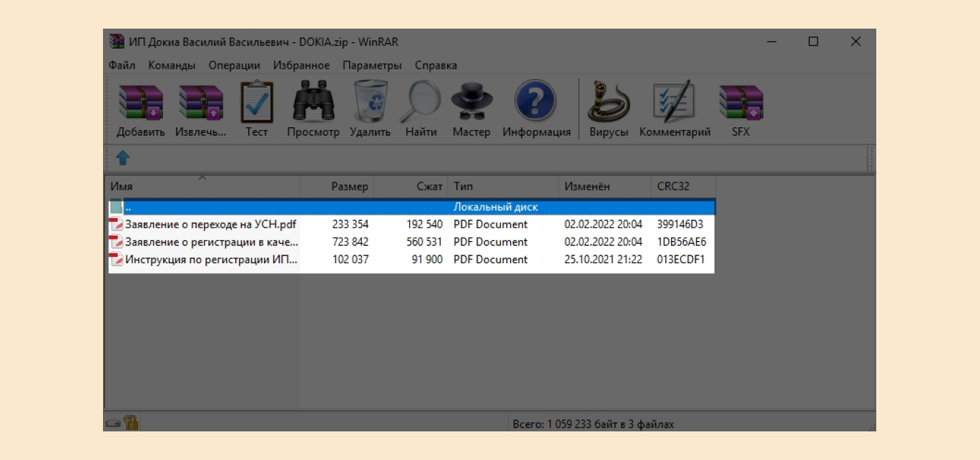Go up one level with blue arrow

[123, 158]
